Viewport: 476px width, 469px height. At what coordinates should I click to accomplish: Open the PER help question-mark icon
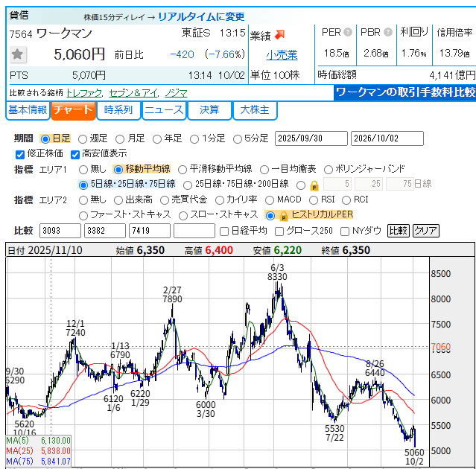(348, 32)
